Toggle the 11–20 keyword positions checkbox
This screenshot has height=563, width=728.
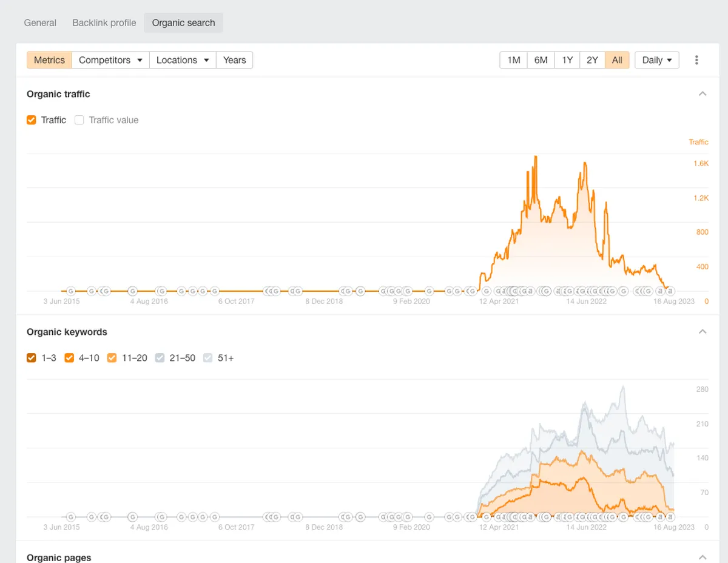112,358
